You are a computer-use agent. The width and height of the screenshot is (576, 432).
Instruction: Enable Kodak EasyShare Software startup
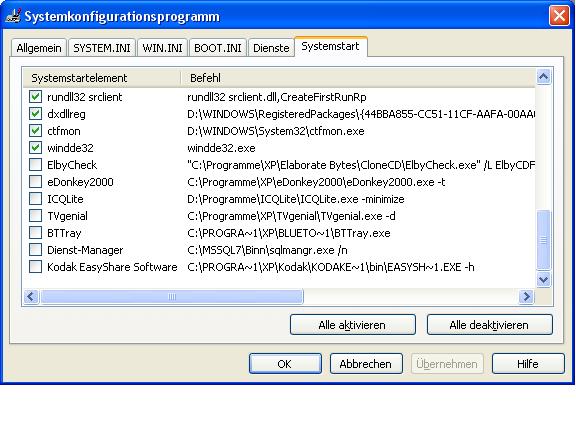[x=35, y=267]
